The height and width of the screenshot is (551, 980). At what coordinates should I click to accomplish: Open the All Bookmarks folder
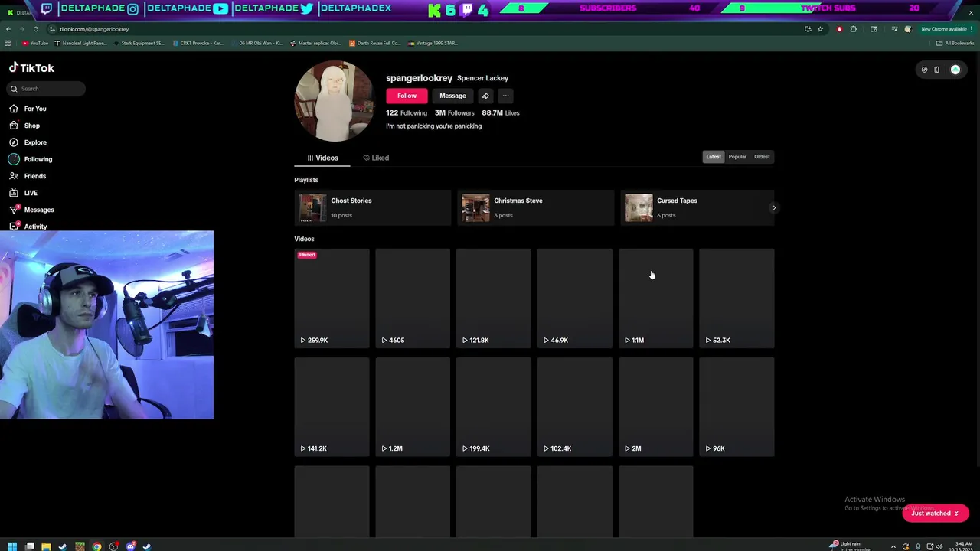[955, 43]
